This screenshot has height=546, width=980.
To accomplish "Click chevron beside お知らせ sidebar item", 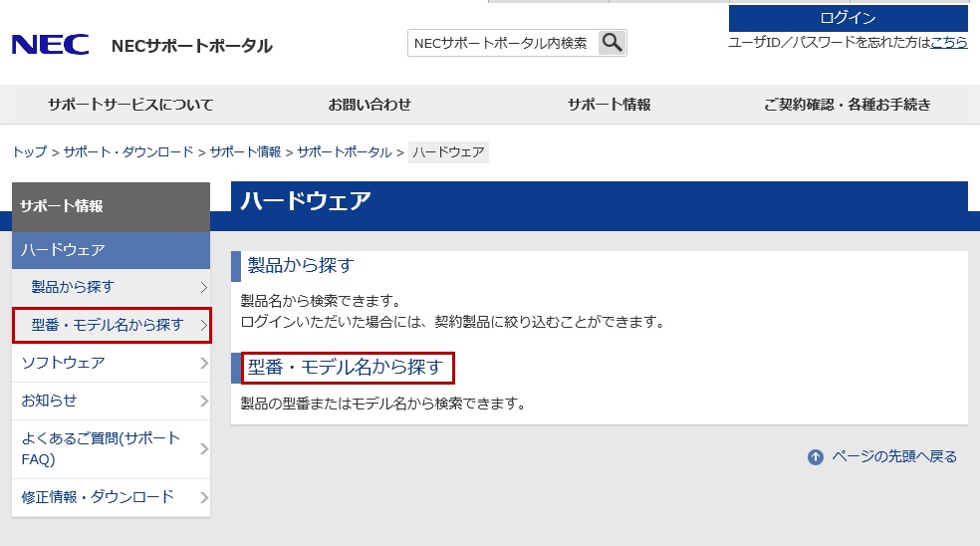I will (204, 401).
